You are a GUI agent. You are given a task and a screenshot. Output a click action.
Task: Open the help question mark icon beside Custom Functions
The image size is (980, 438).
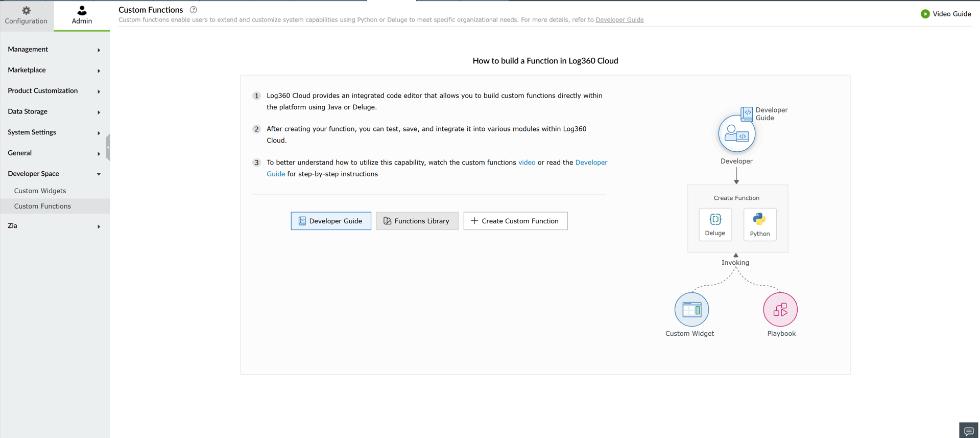[194, 10]
